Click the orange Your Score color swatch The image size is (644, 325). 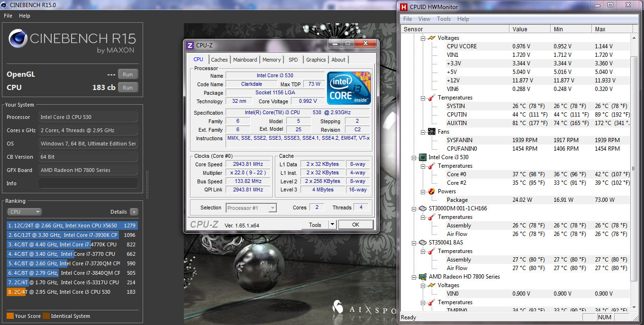[x=10, y=316]
